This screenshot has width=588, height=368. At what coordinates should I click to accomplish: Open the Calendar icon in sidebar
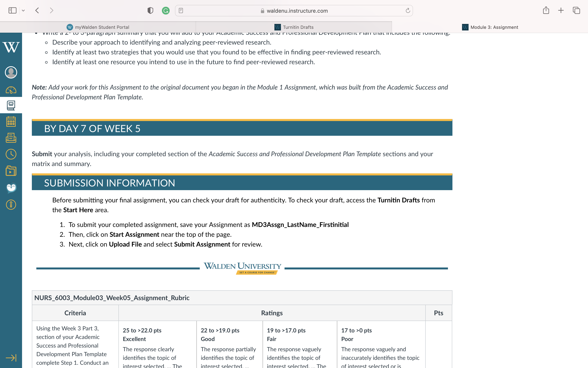pos(11,121)
